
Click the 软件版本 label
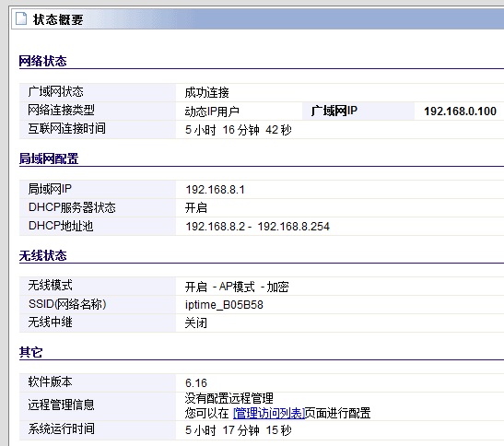(x=50, y=382)
